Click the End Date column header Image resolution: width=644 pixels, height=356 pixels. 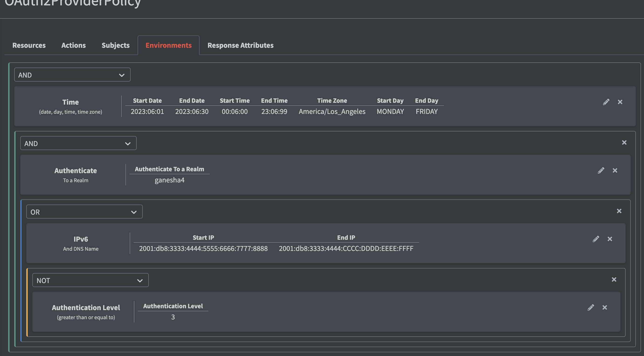click(x=192, y=101)
